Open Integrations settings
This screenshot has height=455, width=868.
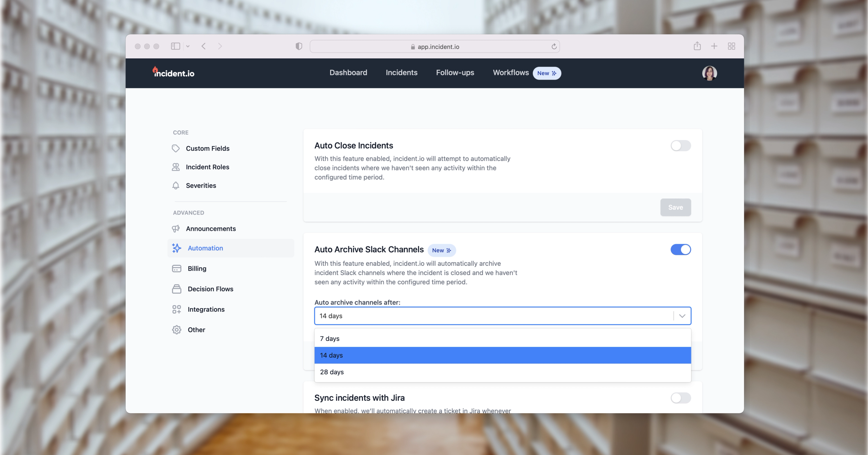pyautogui.click(x=206, y=309)
